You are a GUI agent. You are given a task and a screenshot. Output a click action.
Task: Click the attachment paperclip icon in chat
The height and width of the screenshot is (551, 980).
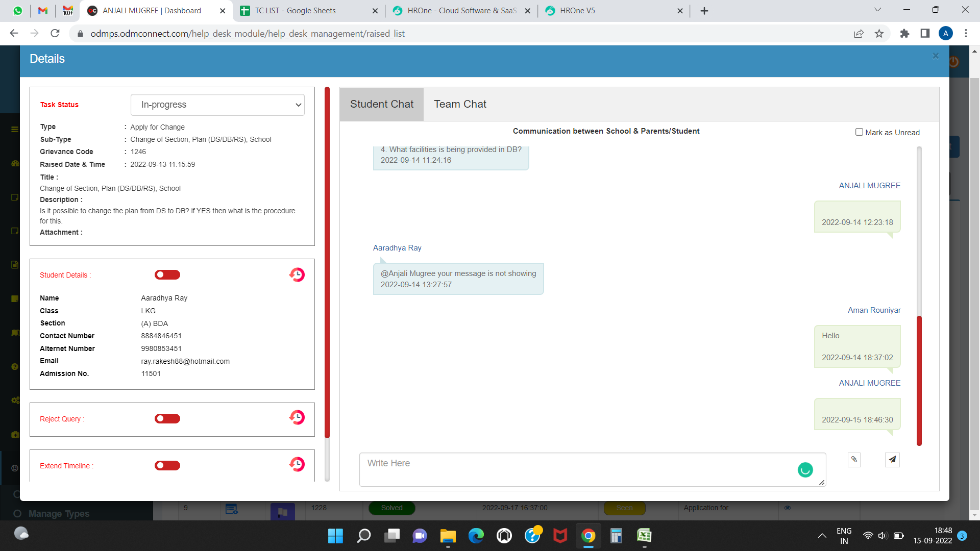coord(854,460)
